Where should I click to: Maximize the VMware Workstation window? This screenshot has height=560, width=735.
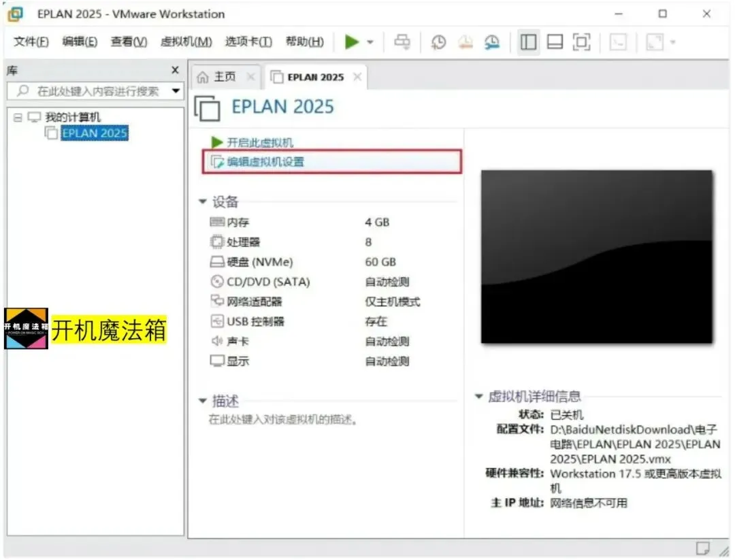[662, 14]
